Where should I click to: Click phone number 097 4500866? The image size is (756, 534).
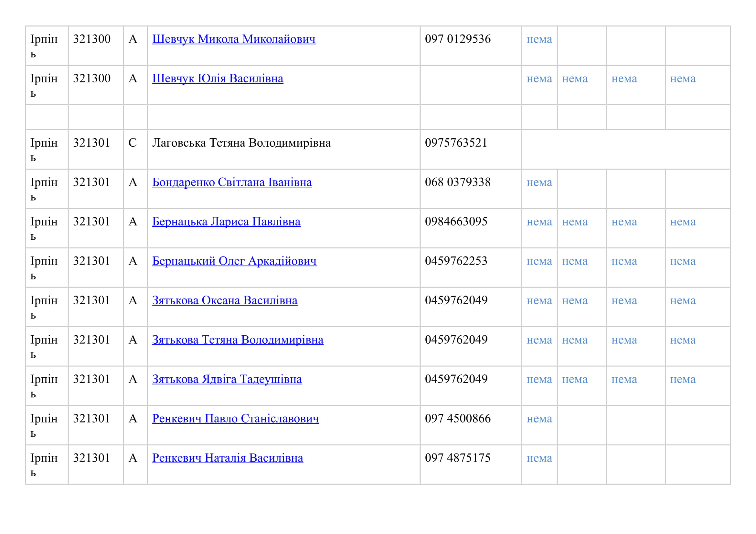[457, 419]
